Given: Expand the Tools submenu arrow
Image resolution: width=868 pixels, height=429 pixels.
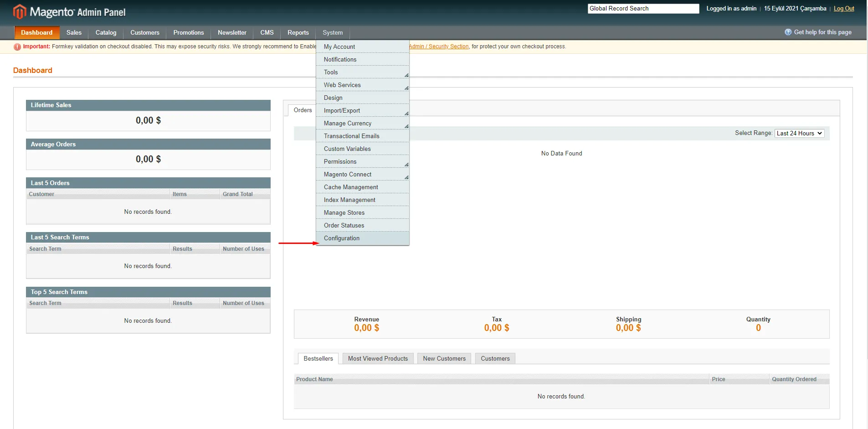Looking at the screenshot, I should pyautogui.click(x=406, y=74).
